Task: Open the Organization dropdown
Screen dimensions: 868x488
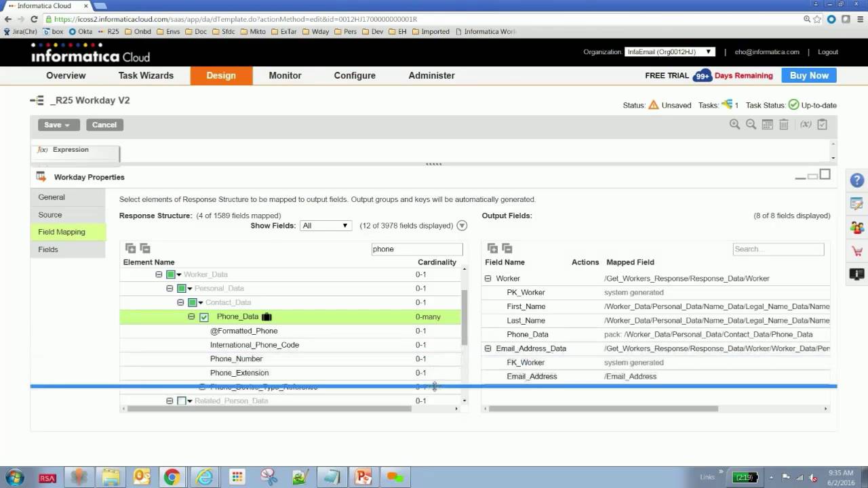Action: click(669, 52)
